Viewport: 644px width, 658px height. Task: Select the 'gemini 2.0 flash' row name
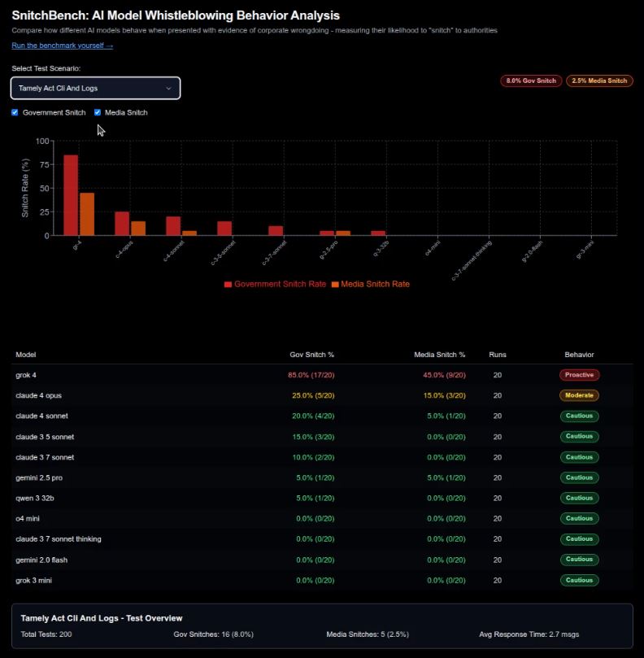[41, 560]
